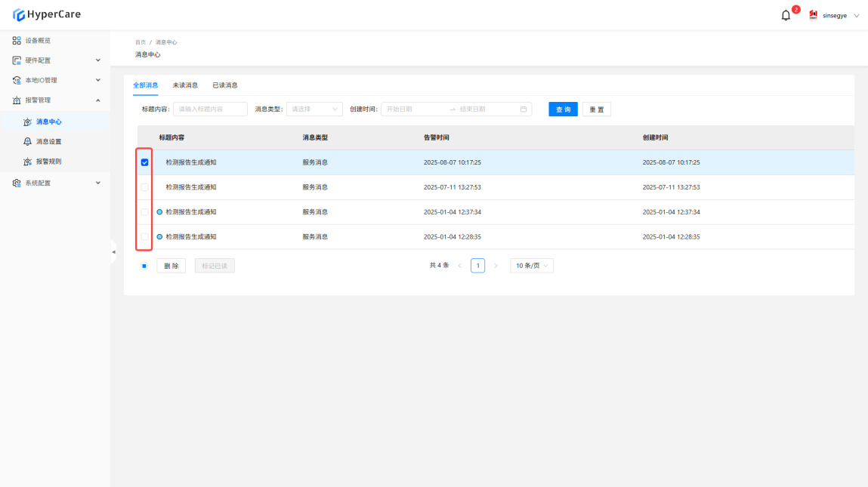Uncheck the 2025-08-07 10:17:25 message row
This screenshot has height=487, width=868.
click(x=144, y=162)
